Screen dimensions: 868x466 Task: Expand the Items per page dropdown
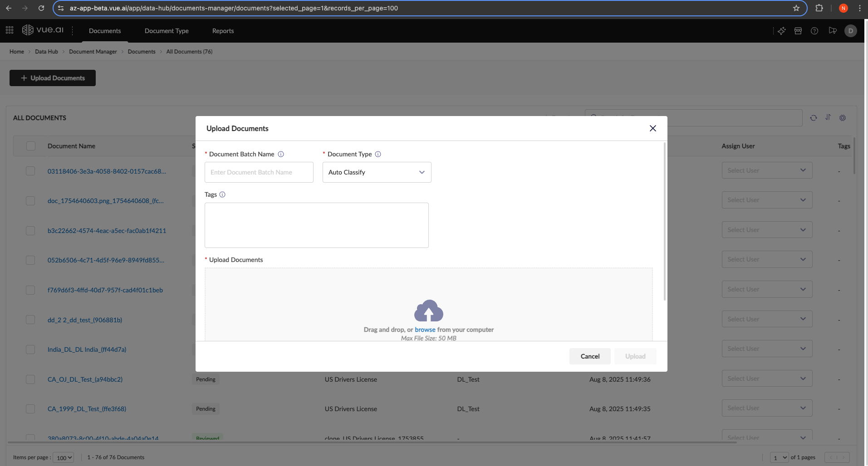click(x=63, y=457)
